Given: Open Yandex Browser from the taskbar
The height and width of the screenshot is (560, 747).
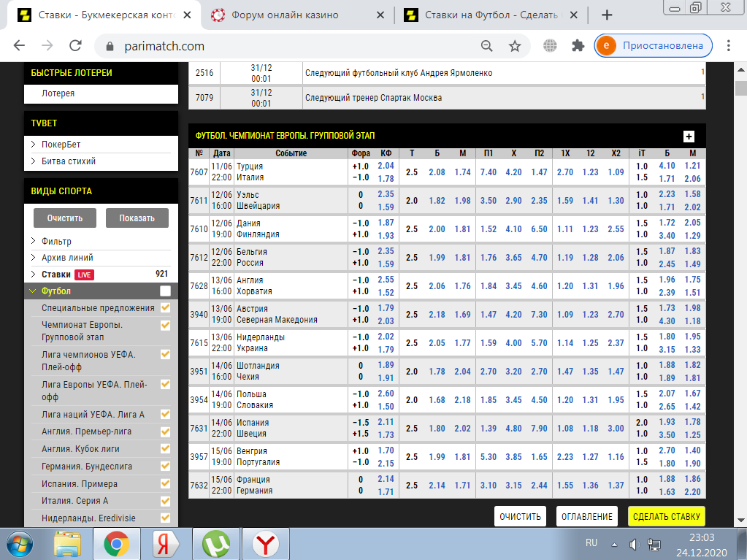Looking at the screenshot, I should coord(265,544).
